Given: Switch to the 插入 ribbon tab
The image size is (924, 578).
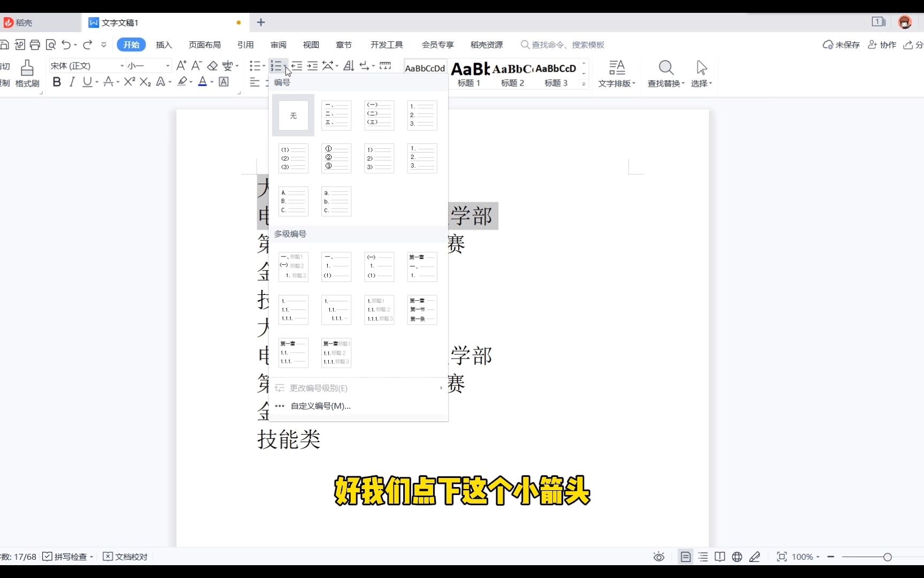Looking at the screenshot, I should 164,44.
